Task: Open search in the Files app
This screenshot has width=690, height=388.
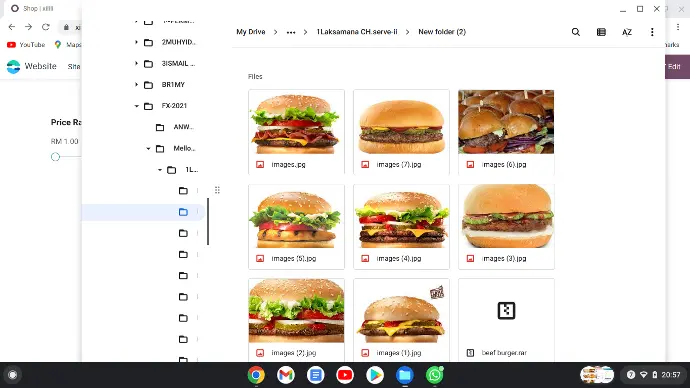Action: pyautogui.click(x=576, y=32)
